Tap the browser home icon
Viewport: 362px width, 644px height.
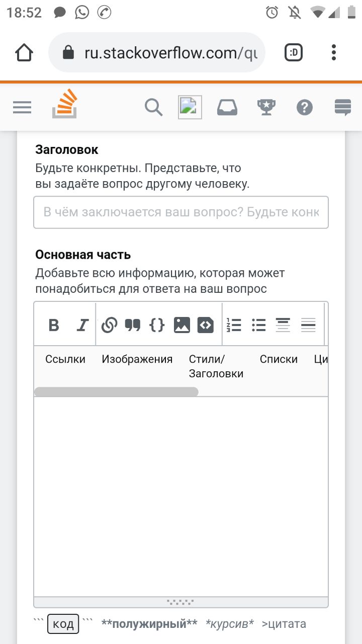coord(24,52)
